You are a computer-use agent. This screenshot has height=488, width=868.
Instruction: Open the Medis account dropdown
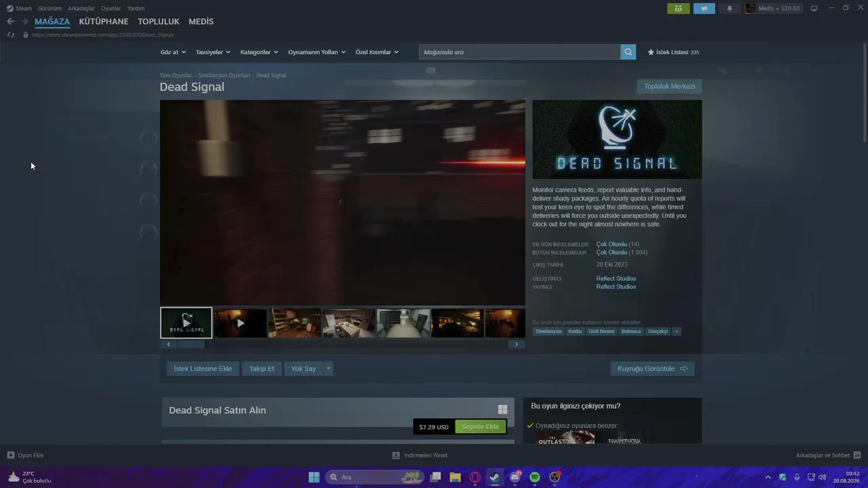tap(773, 9)
